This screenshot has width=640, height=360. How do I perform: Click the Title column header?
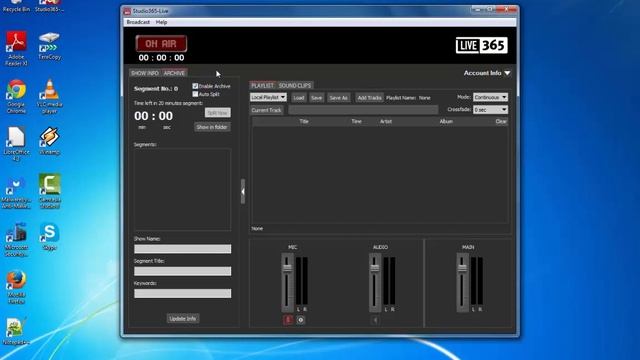[304, 122]
